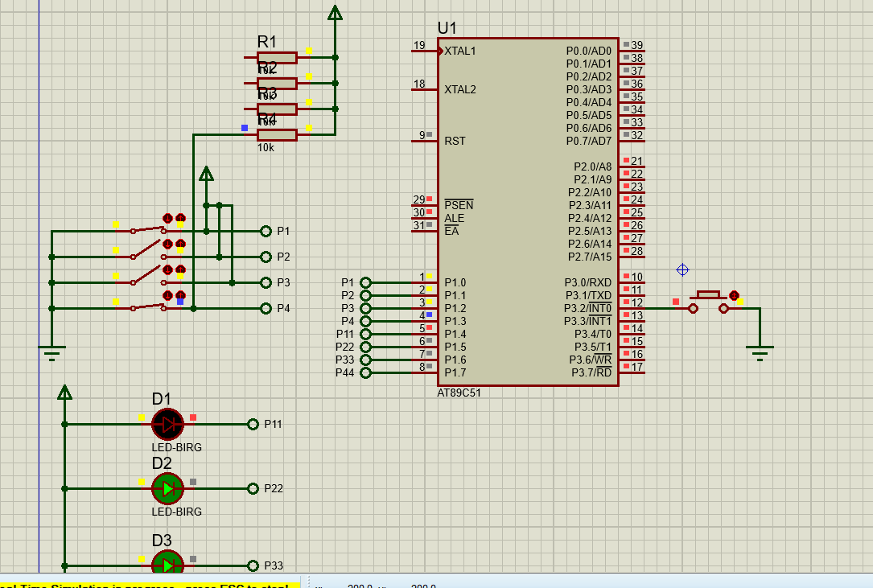Select the green D2 LED symbol
The width and height of the screenshot is (873, 588).
pyautogui.click(x=167, y=489)
